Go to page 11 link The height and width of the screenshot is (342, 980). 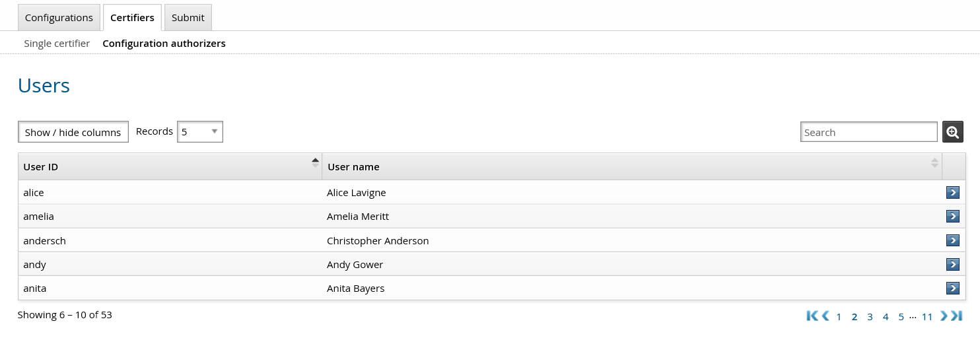[927, 316]
